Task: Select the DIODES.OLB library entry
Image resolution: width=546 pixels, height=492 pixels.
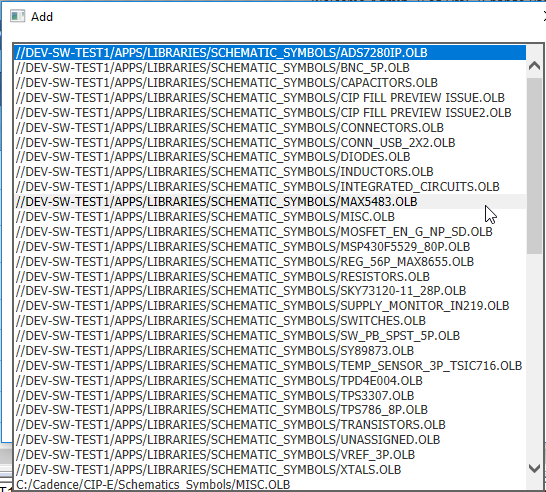Action: 270,157
